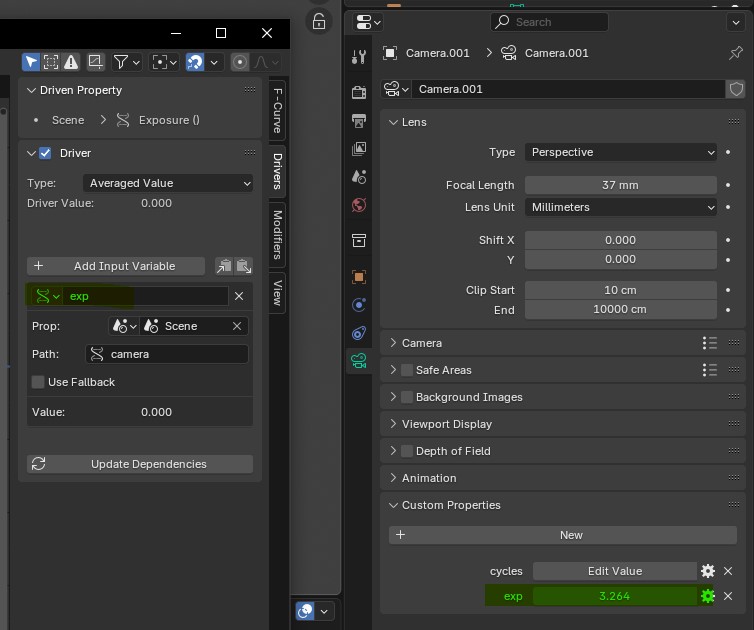The height and width of the screenshot is (630, 754).
Task: Open the World properties tab
Action: coord(359,205)
